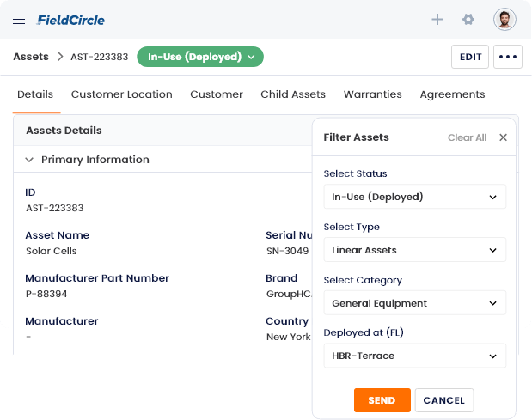This screenshot has height=420, width=532.
Task: Switch to the Warranties tab
Action: point(372,94)
